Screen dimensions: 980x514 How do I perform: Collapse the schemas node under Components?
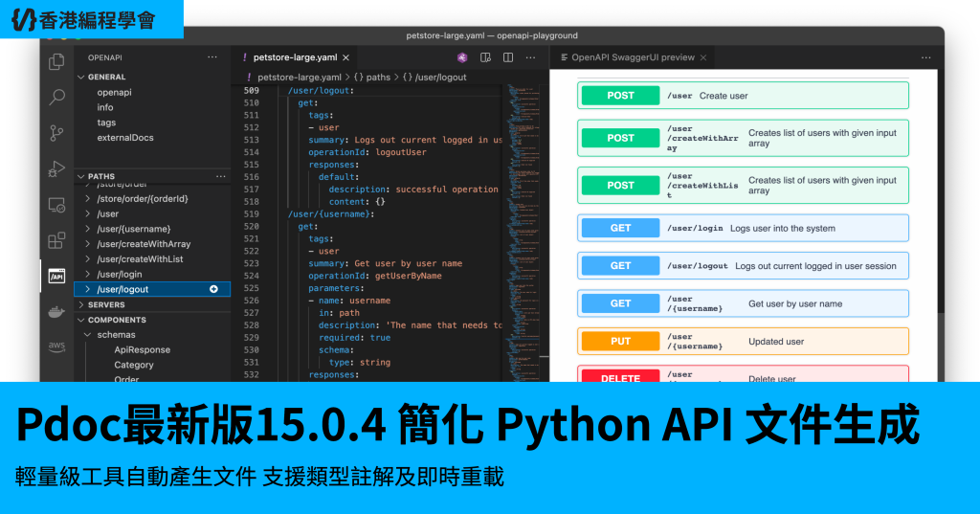[89, 335]
